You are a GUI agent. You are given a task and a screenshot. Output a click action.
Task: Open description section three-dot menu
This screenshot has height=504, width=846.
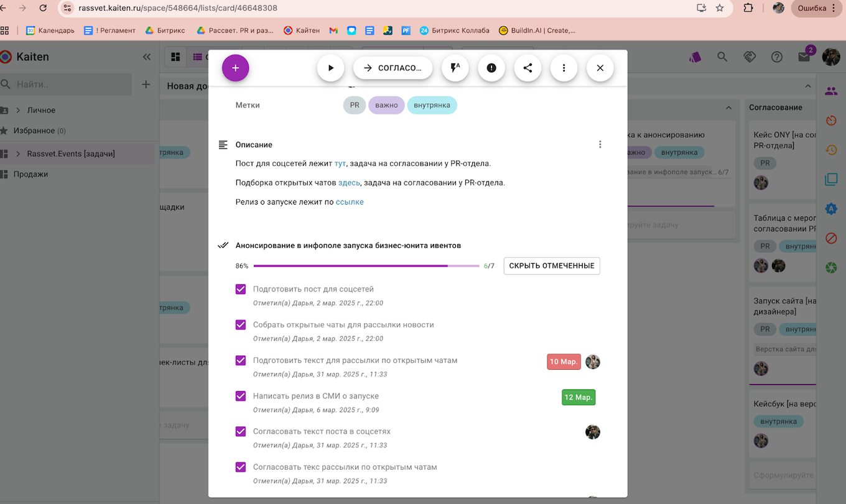click(x=600, y=145)
